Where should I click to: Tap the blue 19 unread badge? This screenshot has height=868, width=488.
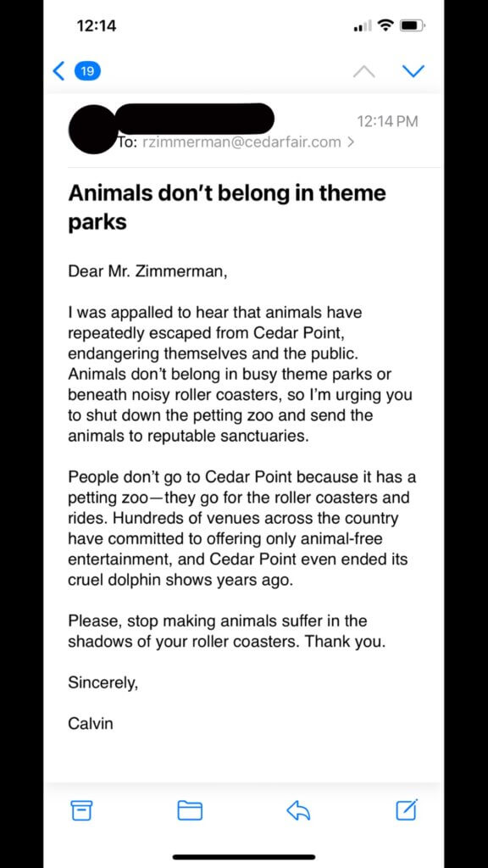pyautogui.click(x=87, y=71)
